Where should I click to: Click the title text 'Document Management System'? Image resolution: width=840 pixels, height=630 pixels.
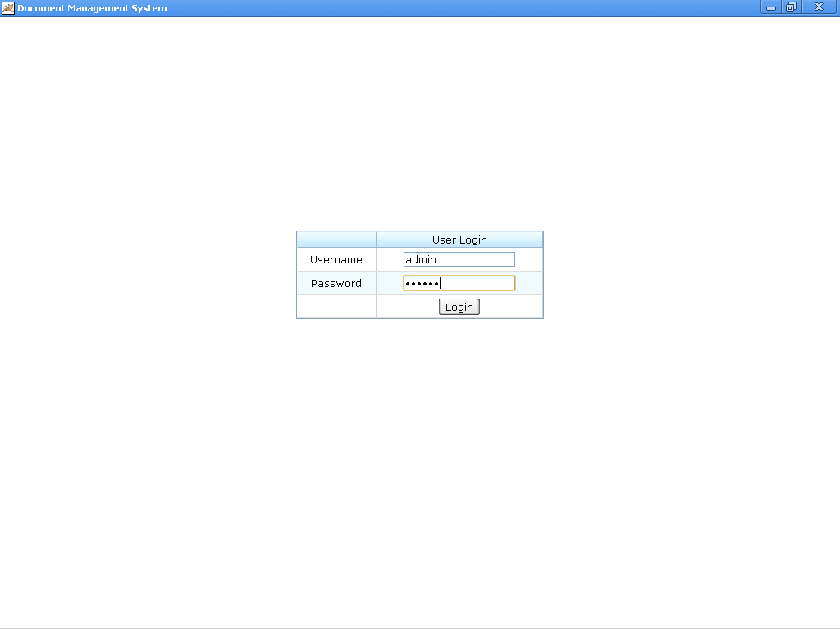click(92, 7)
